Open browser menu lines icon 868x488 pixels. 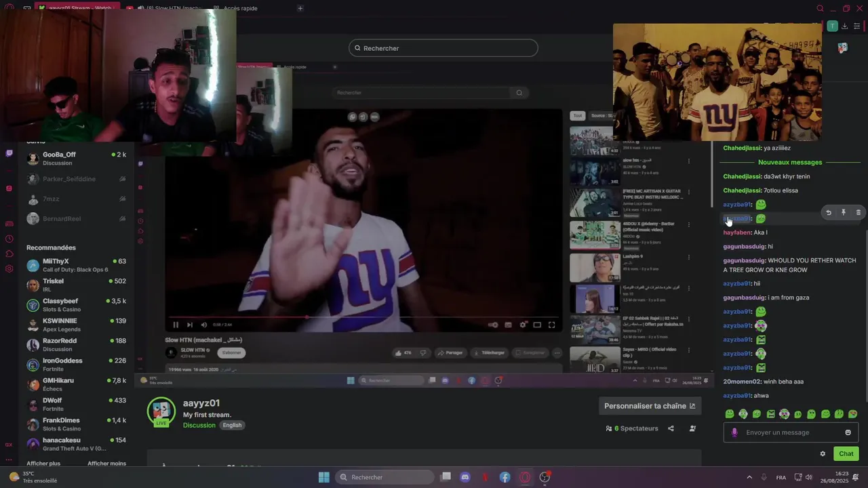[x=856, y=26]
